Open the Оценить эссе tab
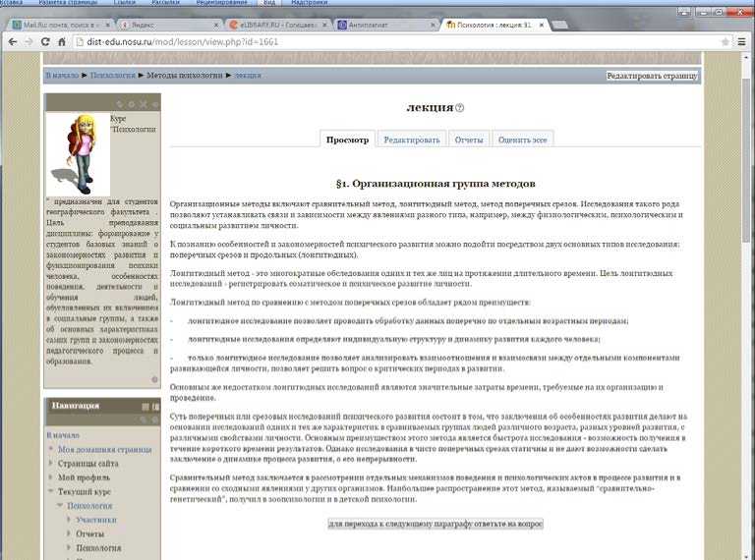 click(x=522, y=140)
